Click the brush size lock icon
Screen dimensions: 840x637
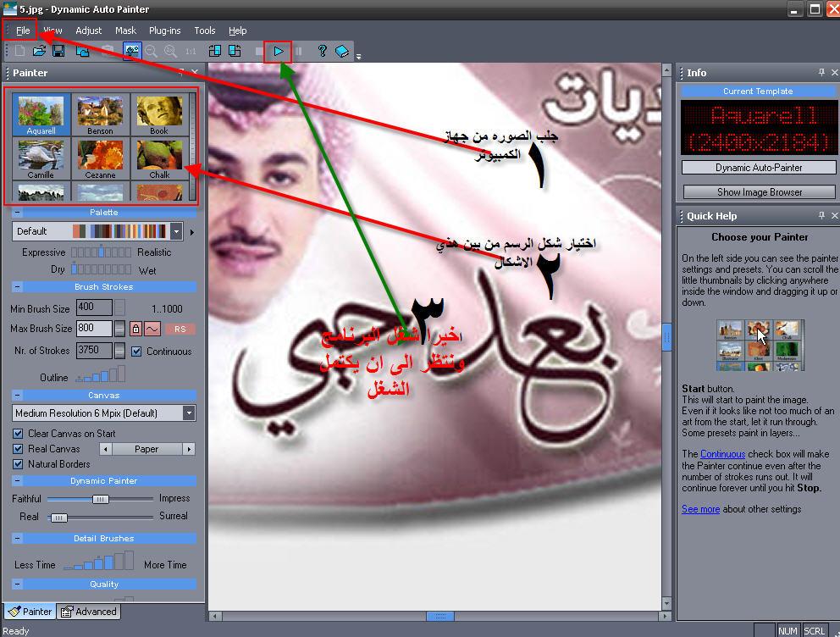click(x=135, y=329)
